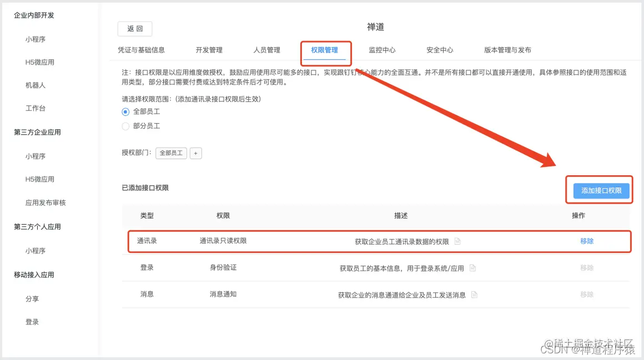
Task: Open the 开发管理 tab
Action: click(x=209, y=49)
